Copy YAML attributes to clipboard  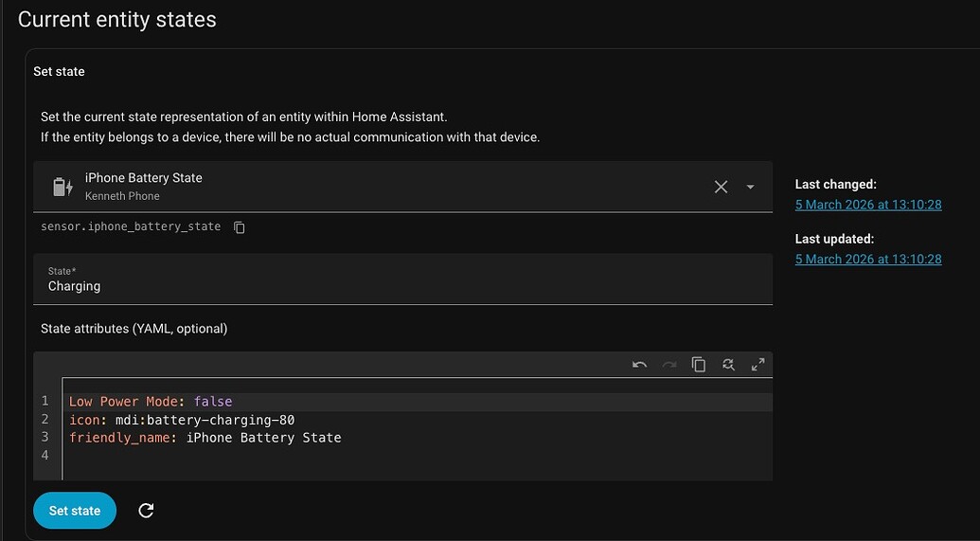click(x=699, y=365)
